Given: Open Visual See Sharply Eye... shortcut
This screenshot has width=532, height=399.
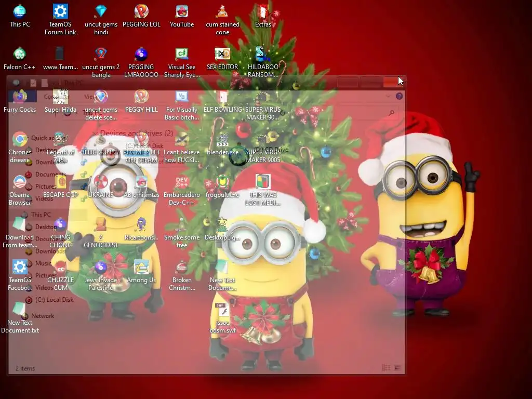Looking at the screenshot, I should 182,62.
